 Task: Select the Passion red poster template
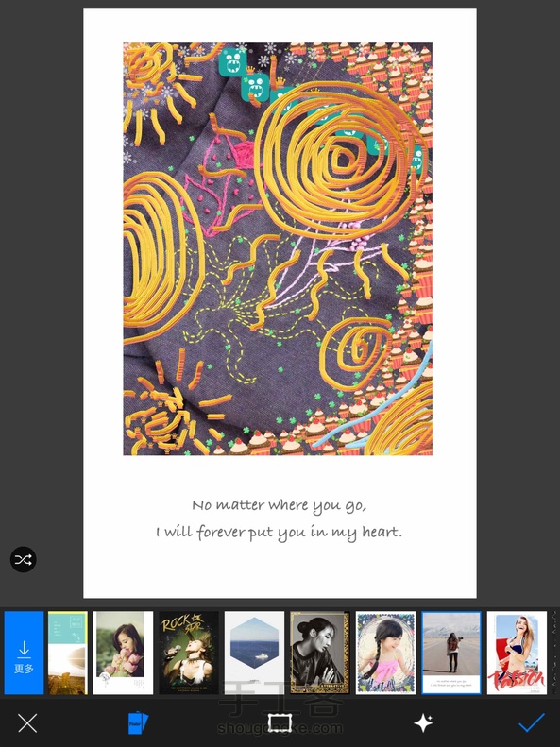[517, 654]
